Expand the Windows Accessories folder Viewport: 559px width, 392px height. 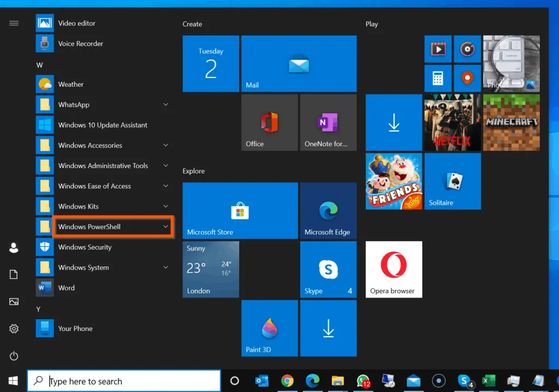(x=103, y=145)
